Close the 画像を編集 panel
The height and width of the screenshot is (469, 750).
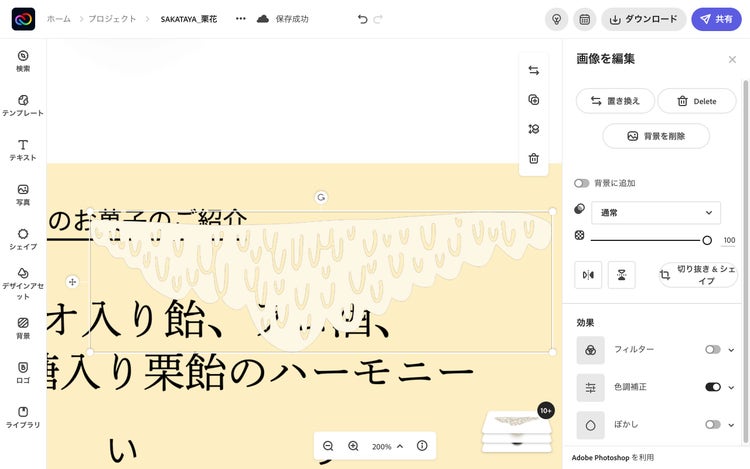coord(732,59)
